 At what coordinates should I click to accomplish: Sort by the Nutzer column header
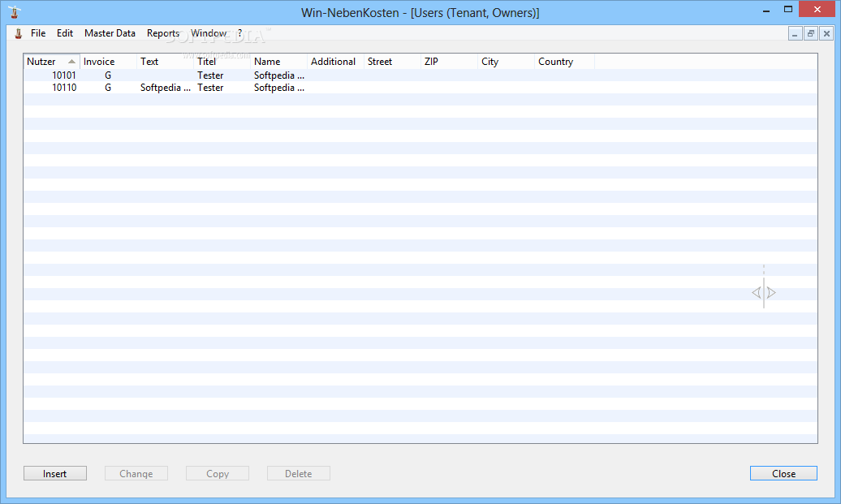(51, 62)
